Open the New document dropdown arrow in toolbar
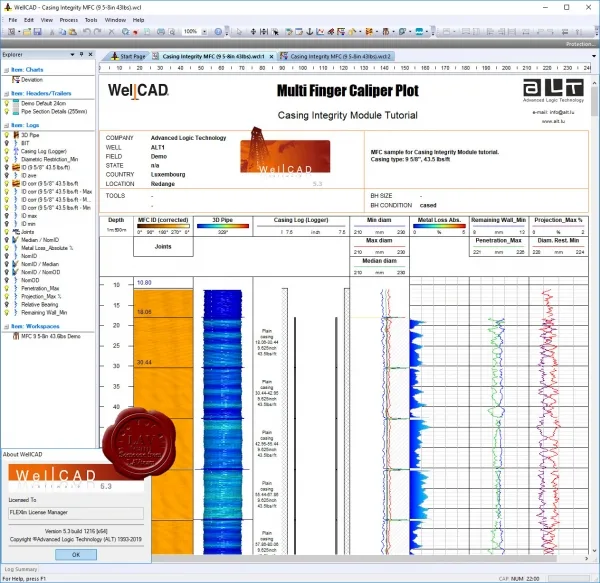The width and height of the screenshot is (600, 583). click(x=19, y=32)
